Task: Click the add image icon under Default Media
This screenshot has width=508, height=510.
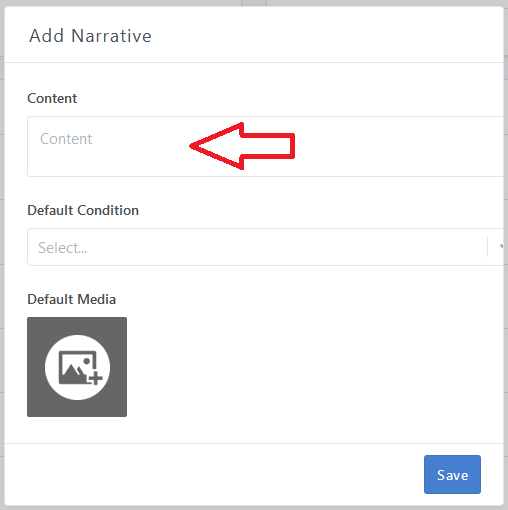Action: tap(80, 367)
